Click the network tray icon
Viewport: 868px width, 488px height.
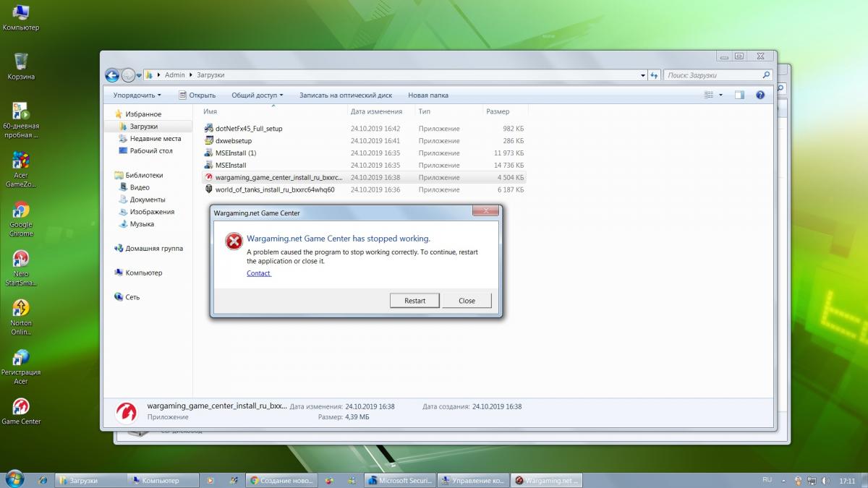click(x=812, y=480)
